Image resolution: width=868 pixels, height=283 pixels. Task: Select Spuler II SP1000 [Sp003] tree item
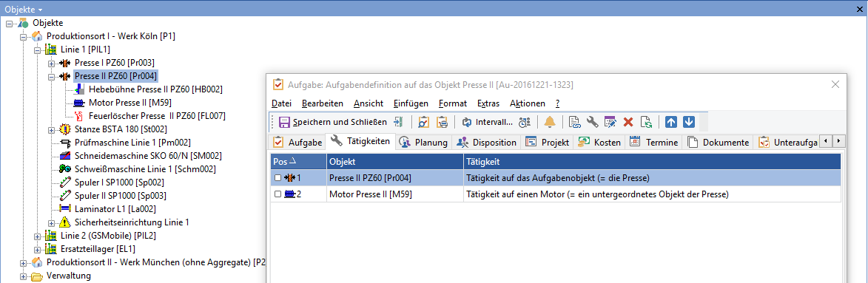click(x=120, y=196)
